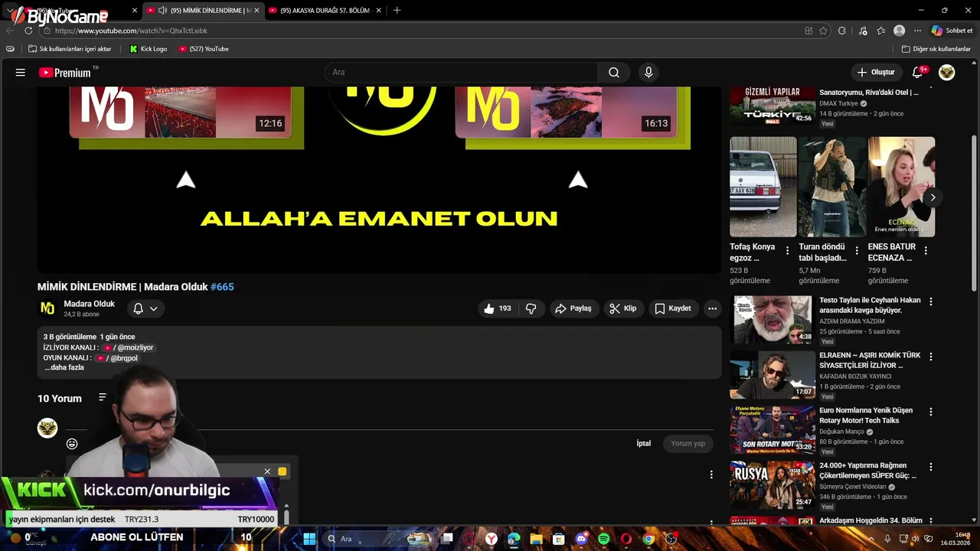The width and height of the screenshot is (980, 551).
Task: Dislike the Madara Olduk video
Action: [x=531, y=308]
